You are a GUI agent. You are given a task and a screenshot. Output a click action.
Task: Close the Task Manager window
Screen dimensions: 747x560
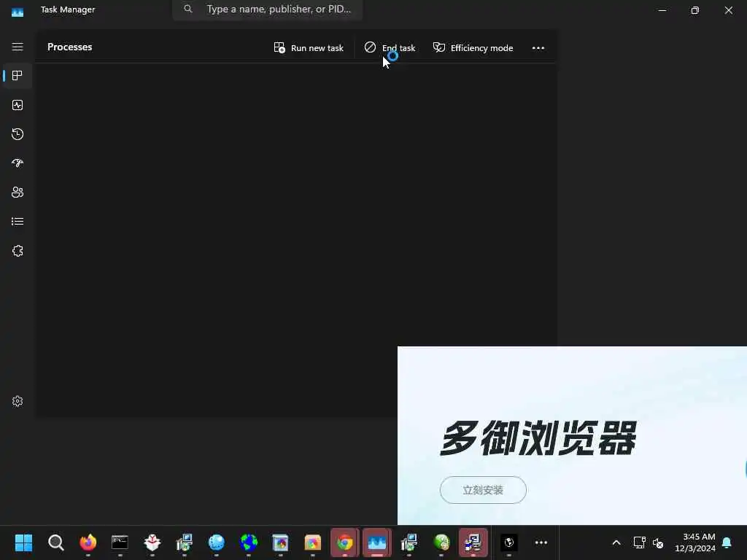(729, 10)
